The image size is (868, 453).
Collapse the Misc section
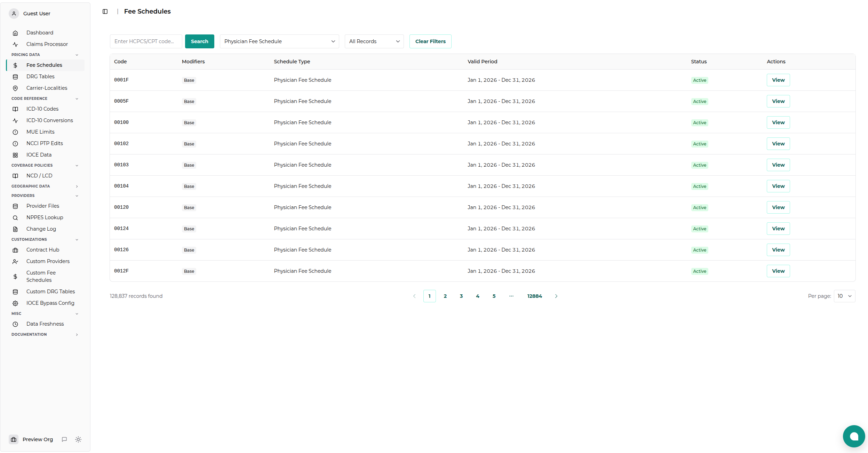click(x=77, y=314)
